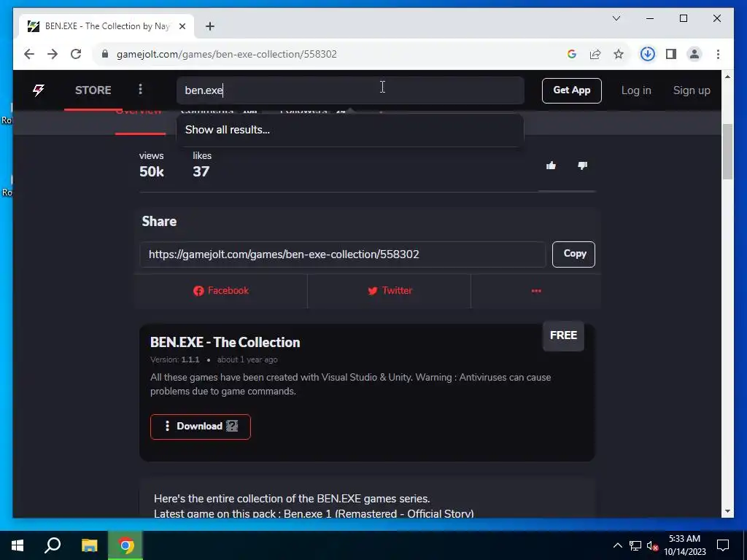Open Chrome downloads icon
747x560 pixels.
pos(648,54)
